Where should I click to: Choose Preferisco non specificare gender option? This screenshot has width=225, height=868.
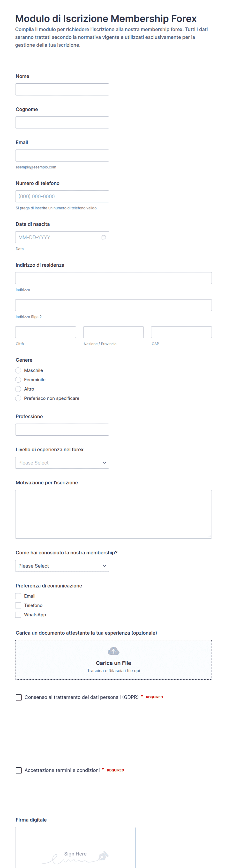(18, 398)
